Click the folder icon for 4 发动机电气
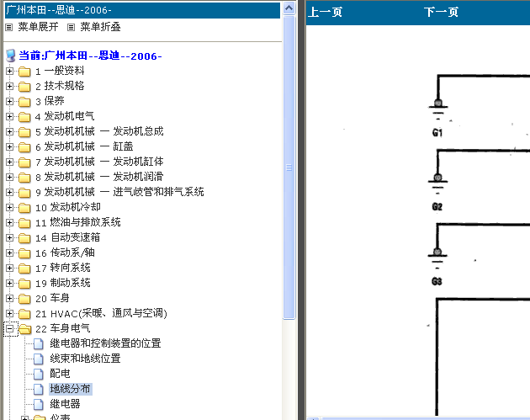This screenshot has width=530, height=420. [24, 117]
